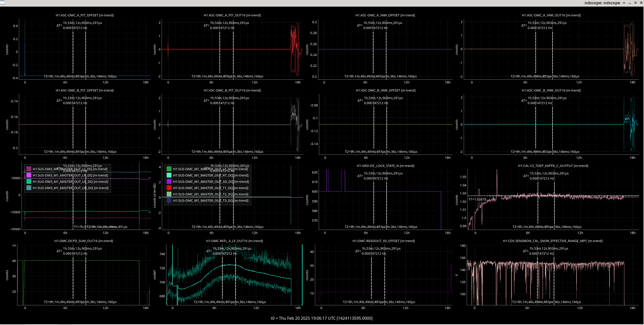Click the Y1=1.02675 cursor label in KAPPA_C plot
The width and height of the screenshot is (644, 325).
[477, 199]
